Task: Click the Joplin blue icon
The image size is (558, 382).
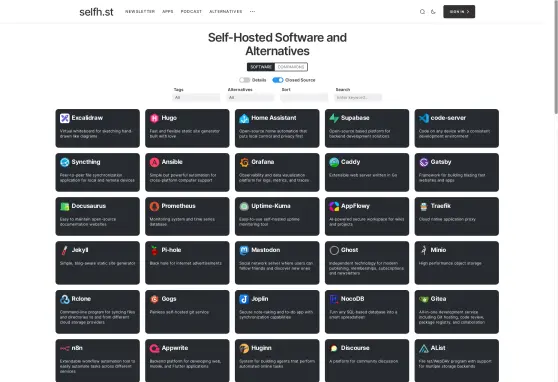Action: pyautogui.click(x=244, y=299)
